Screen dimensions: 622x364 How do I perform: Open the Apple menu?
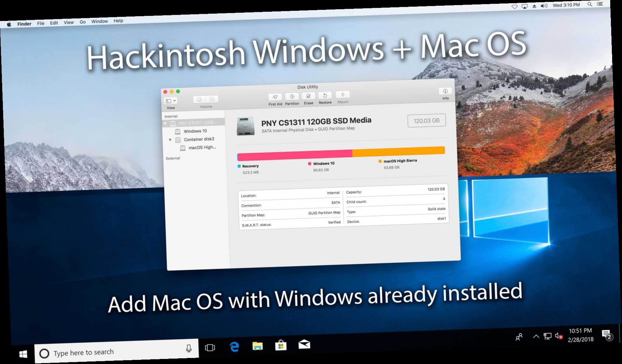tap(9, 24)
